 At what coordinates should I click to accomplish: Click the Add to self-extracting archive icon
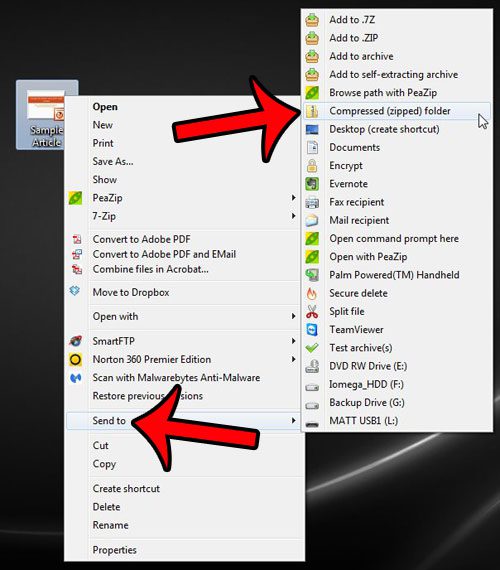(312, 75)
